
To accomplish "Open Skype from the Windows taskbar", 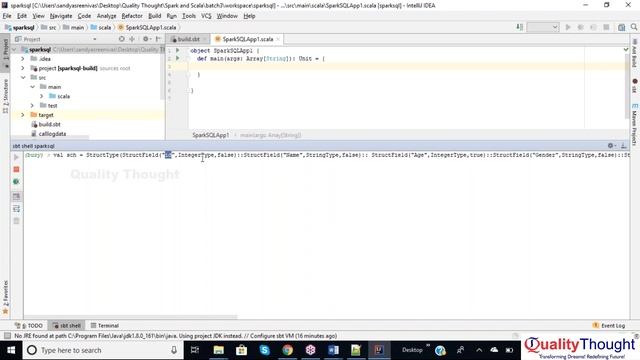I will pyautogui.click(x=264, y=350).
